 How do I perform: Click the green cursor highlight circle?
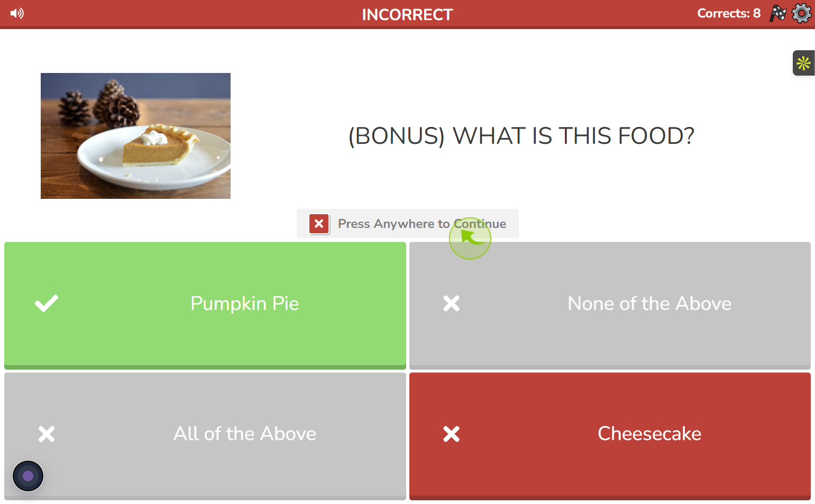(470, 239)
